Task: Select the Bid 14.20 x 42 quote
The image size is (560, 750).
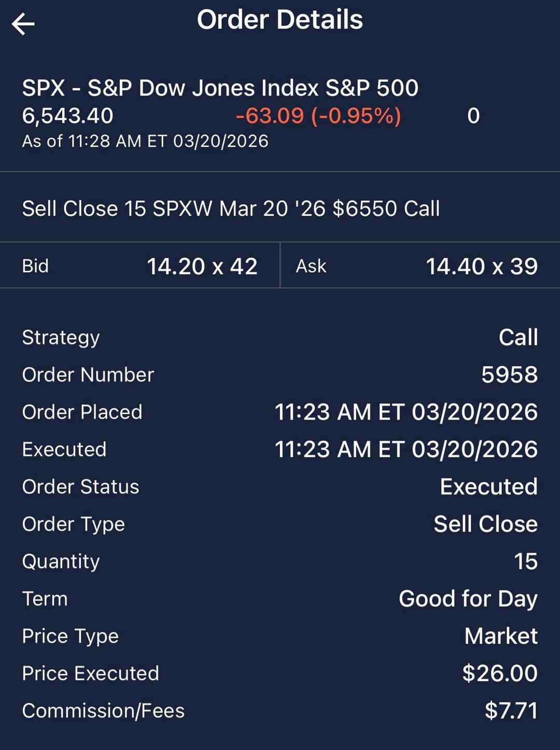Action: (x=202, y=266)
